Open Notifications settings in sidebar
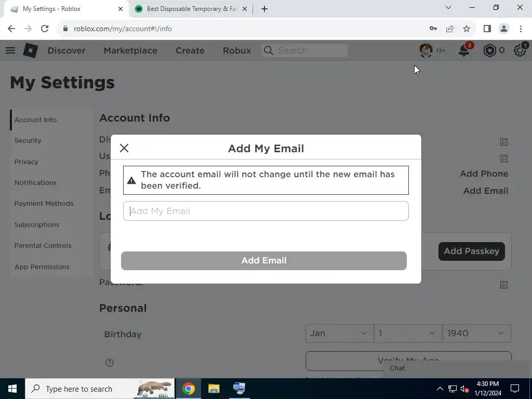The width and height of the screenshot is (532, 399). coord(35,182)
